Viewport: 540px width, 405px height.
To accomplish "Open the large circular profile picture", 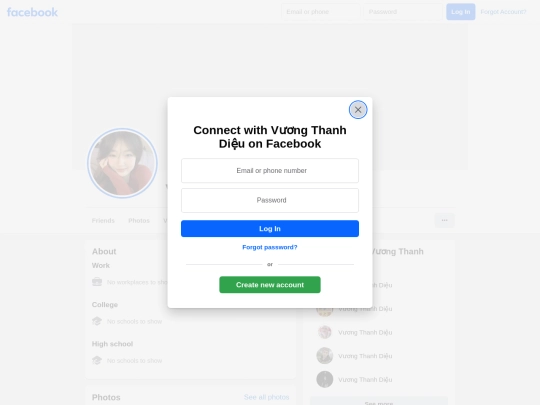I will 122,163.
